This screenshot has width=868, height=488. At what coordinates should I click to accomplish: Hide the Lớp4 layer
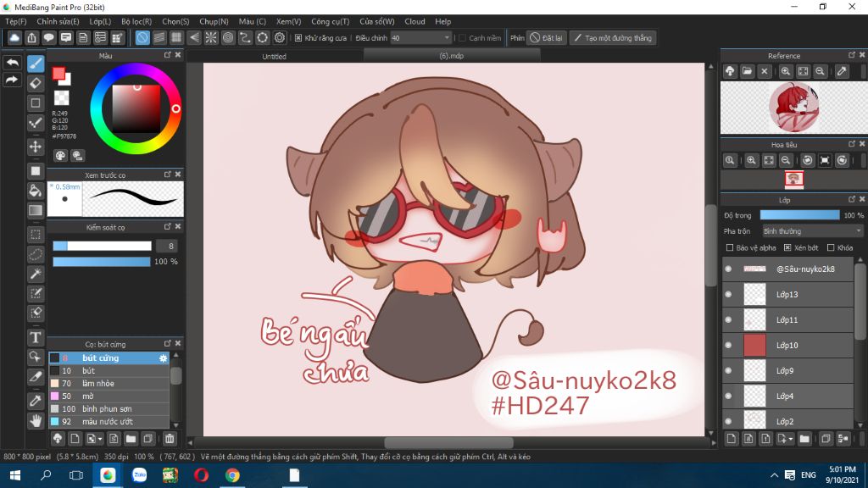click(x=728, y=396)
